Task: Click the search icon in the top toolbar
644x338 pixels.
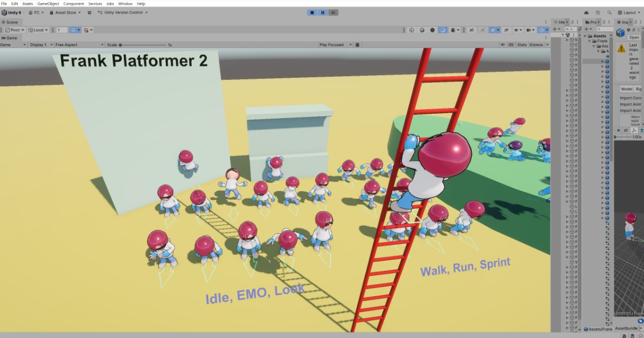Action: coord(610,12)
